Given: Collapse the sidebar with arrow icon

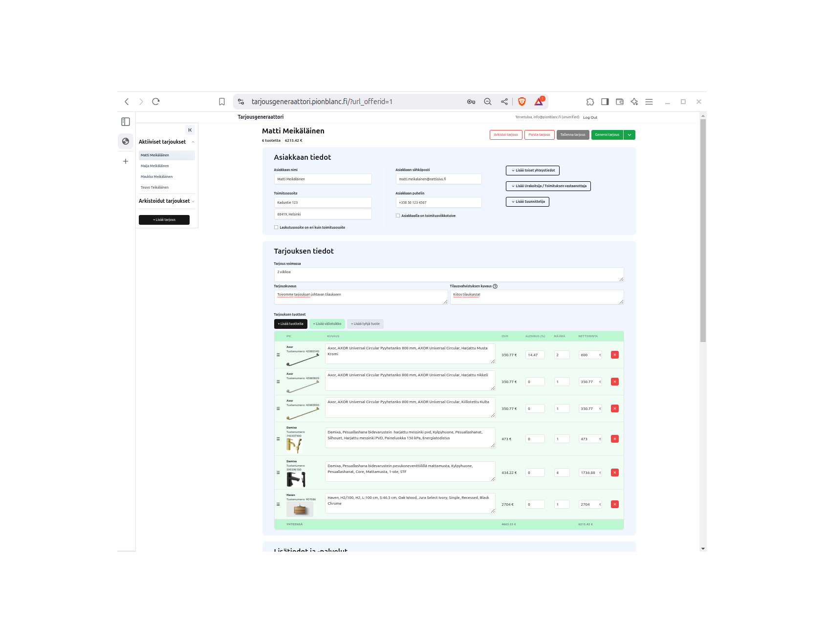Looking at the screenshot, I should (190, 130).
